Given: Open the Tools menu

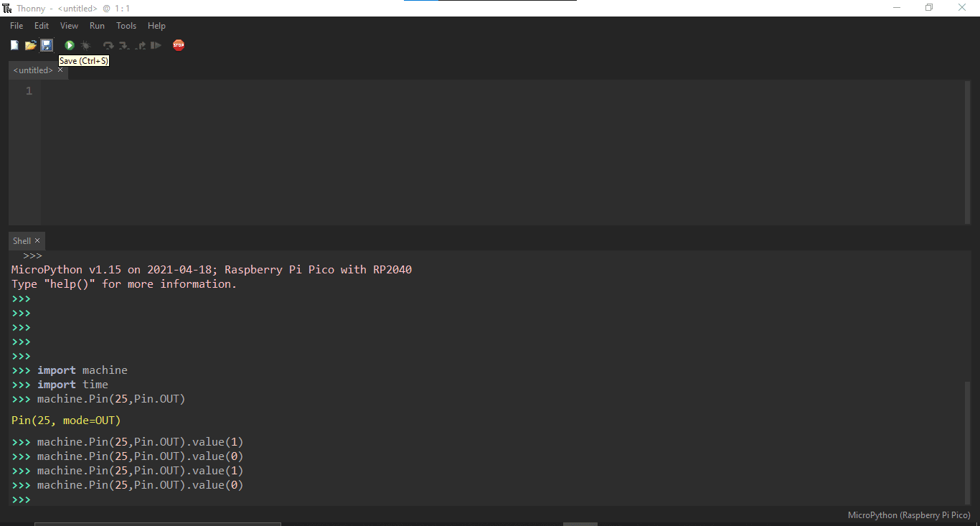Looking at the screenshot, I should [x=126, y=26].
